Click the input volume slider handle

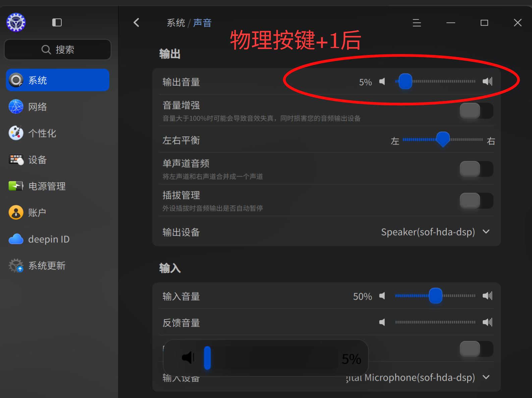(x=436, y=296)
